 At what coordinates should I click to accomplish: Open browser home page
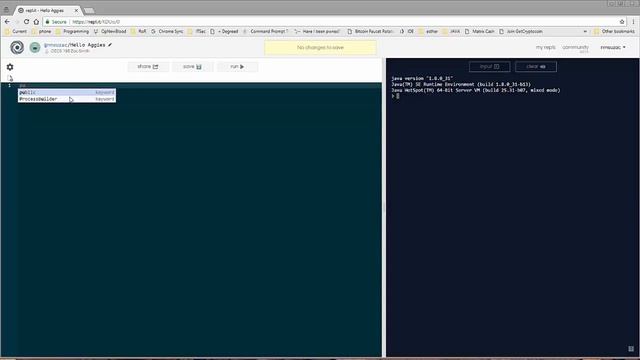[36, 22]
